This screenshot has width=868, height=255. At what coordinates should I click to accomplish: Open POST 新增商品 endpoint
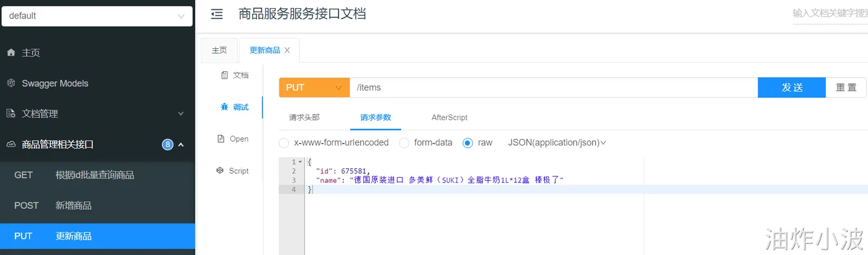pyautogui.click(x=97, y=205)
